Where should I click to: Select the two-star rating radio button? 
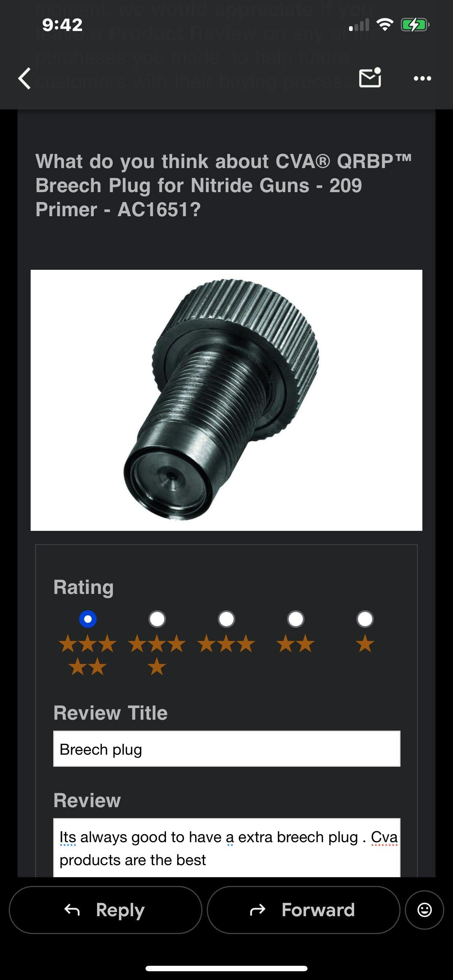pos(296,619)
